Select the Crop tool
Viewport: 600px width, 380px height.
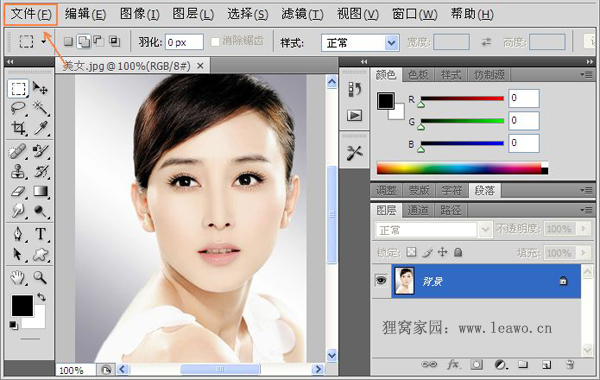[x=18, y=128]
